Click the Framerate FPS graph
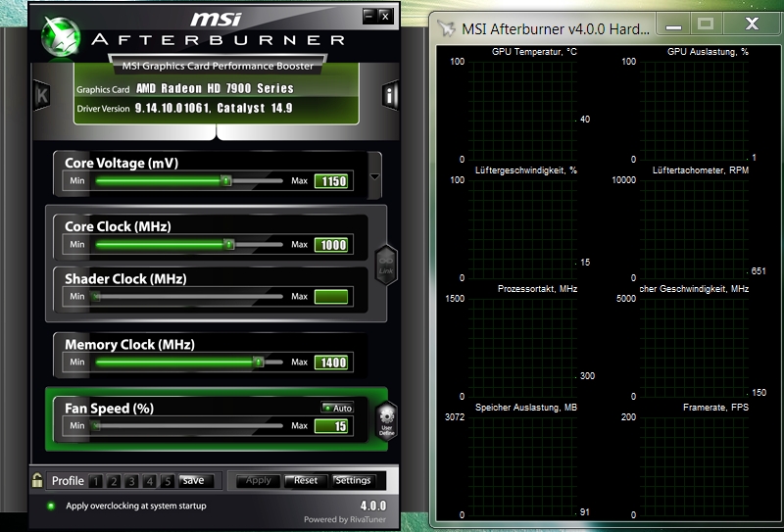This screenshot has height=532, width=784. [x=693, y=465]
